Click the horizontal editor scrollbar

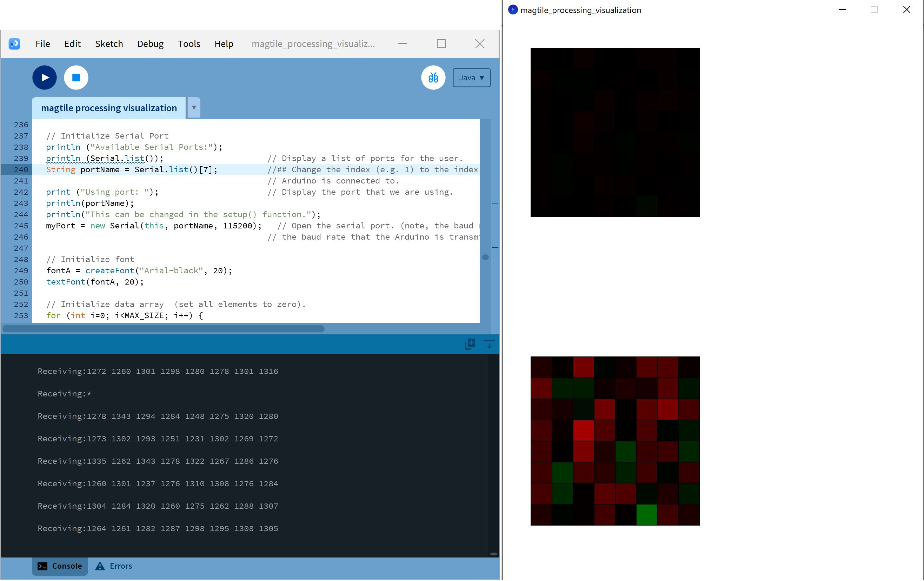pos(164,328)
